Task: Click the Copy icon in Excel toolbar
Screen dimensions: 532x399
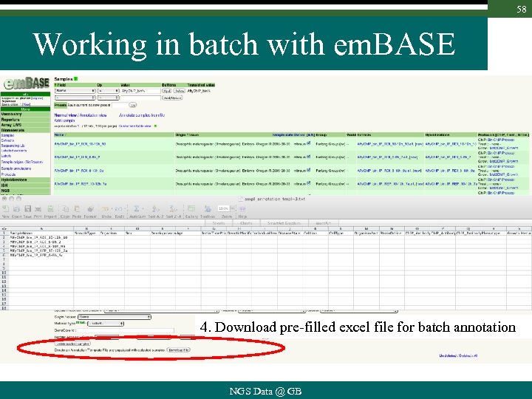Action: (x=65, y=208)
